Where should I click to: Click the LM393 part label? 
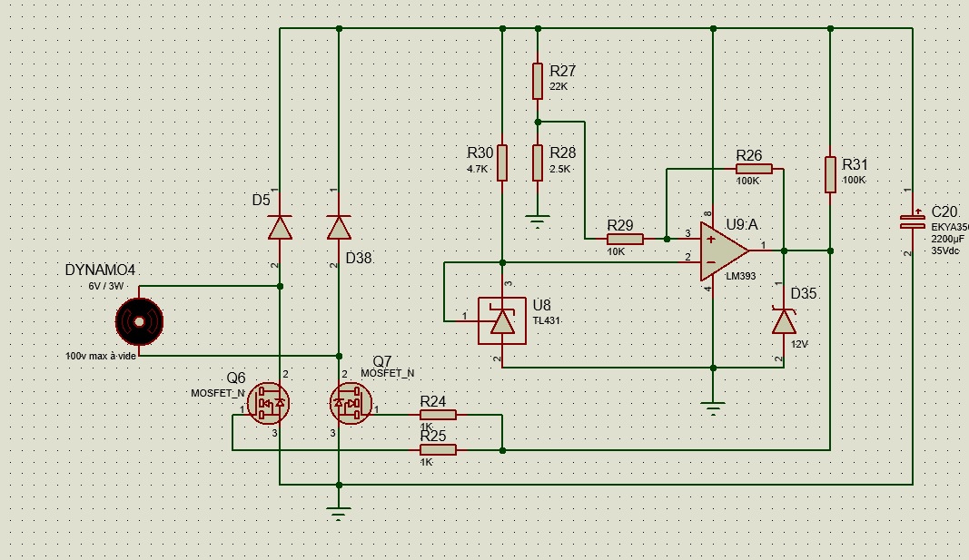[x=740, y=276]
